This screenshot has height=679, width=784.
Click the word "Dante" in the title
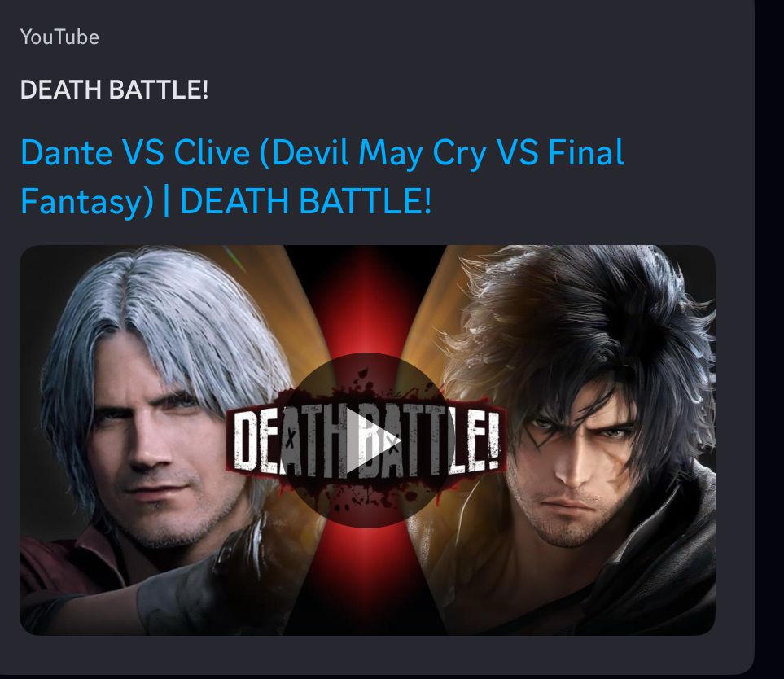tap(67, 152)
